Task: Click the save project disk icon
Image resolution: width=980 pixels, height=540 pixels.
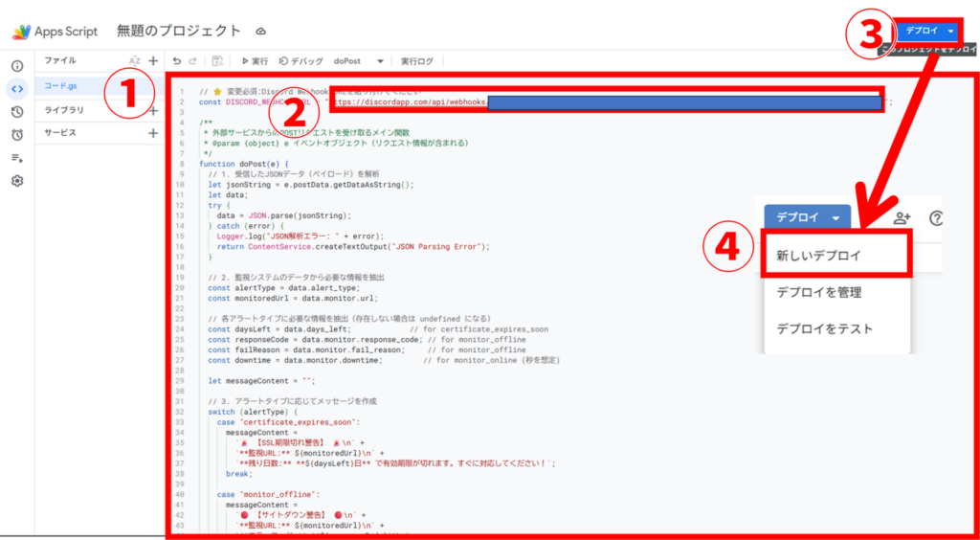Action: click(x=218, y=60)
